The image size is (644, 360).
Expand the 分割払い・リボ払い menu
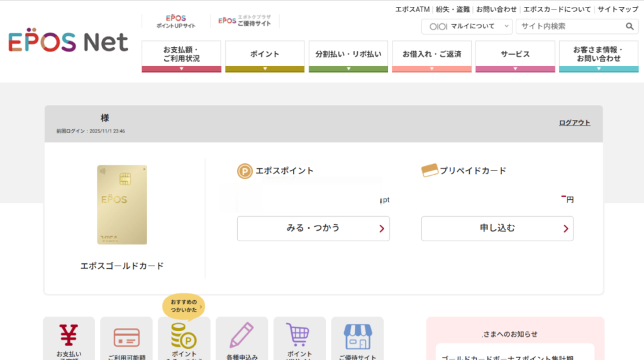pyautogui.click(x=348, y=57)
